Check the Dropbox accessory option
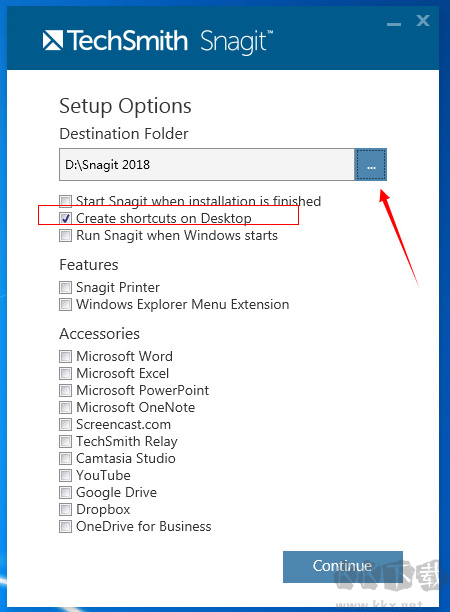 (x=66, y=509)
